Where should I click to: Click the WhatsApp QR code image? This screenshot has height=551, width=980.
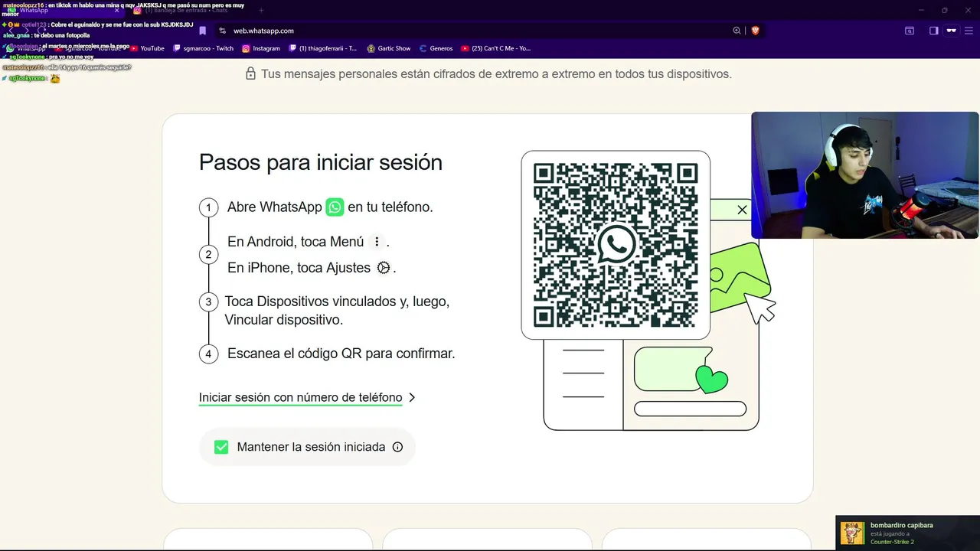pyautogui.click(x=616, y=245)
